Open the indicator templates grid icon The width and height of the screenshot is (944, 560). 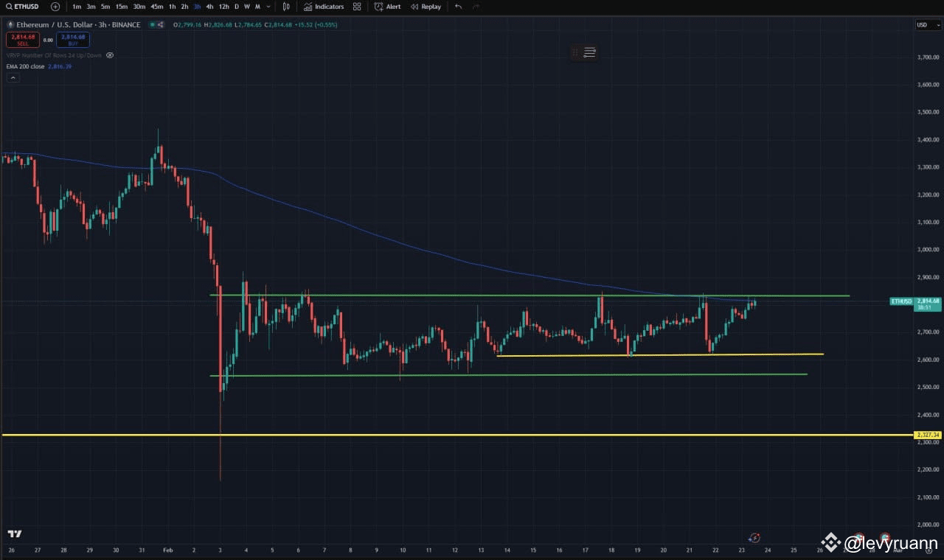[x=357, y=7]
